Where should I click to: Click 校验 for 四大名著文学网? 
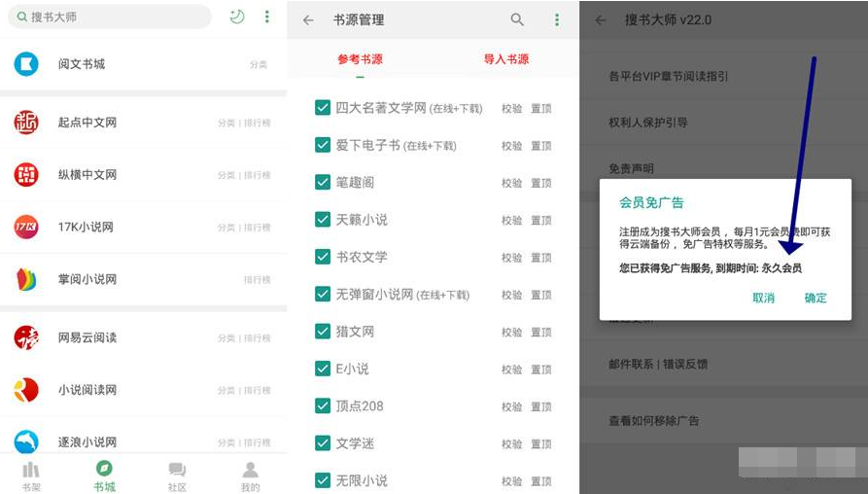(x=511, y=109)
